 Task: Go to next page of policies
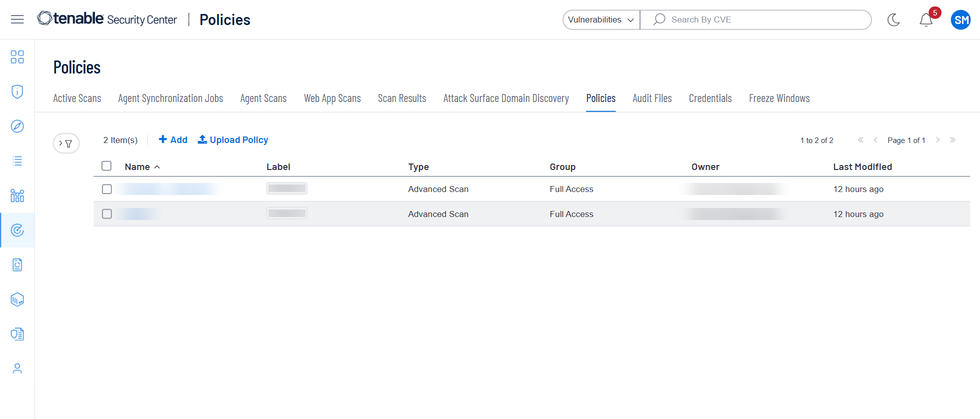pos(938,140)
